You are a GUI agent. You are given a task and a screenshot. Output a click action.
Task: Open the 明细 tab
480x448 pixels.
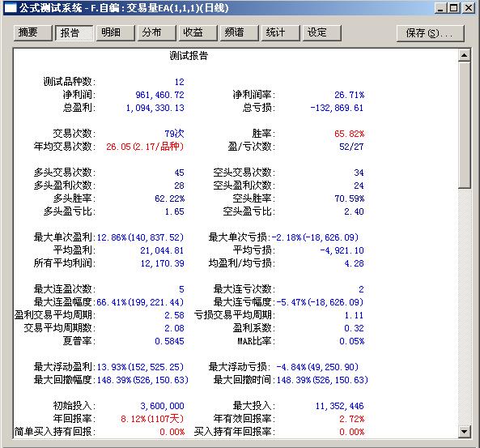[116, 32]
